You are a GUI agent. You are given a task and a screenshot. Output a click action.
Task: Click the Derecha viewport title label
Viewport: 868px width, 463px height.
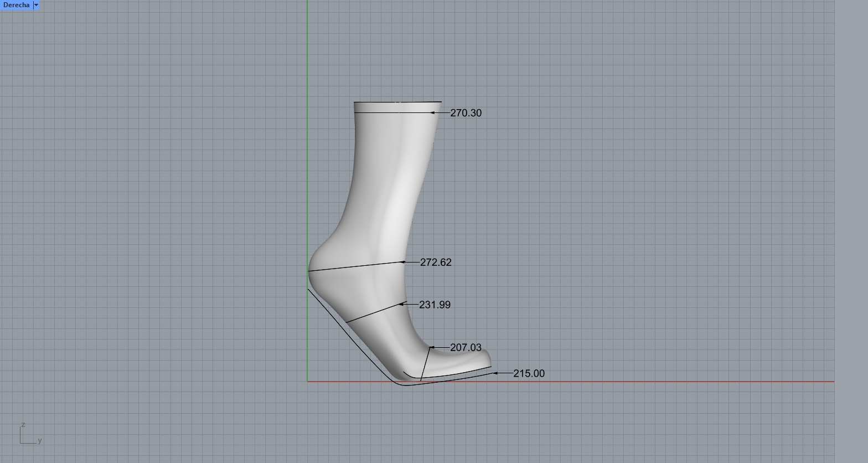click(16, 5)
